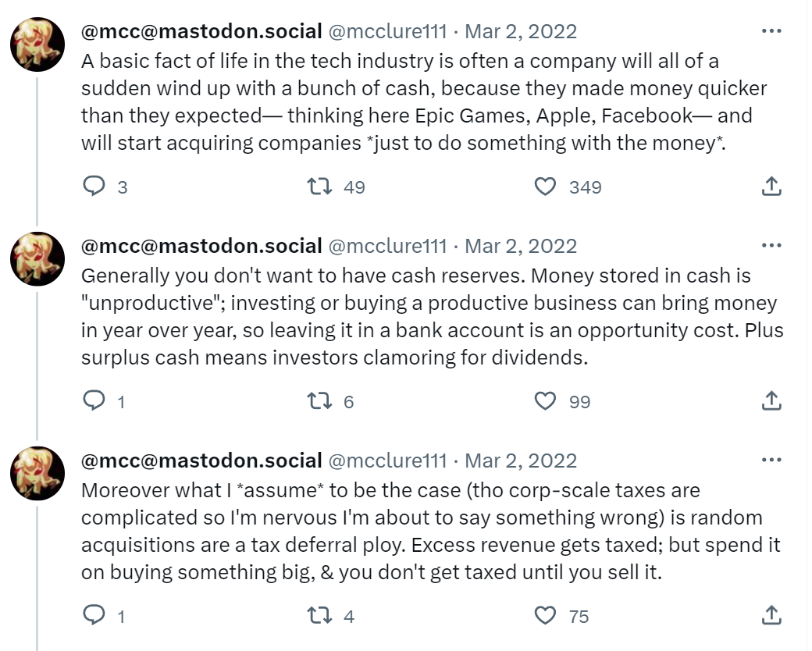Image resolution: width=812 pixels, height=651 pixels.
Task: Share the tweet about tax deferral ploy
Action: [771, 615]
